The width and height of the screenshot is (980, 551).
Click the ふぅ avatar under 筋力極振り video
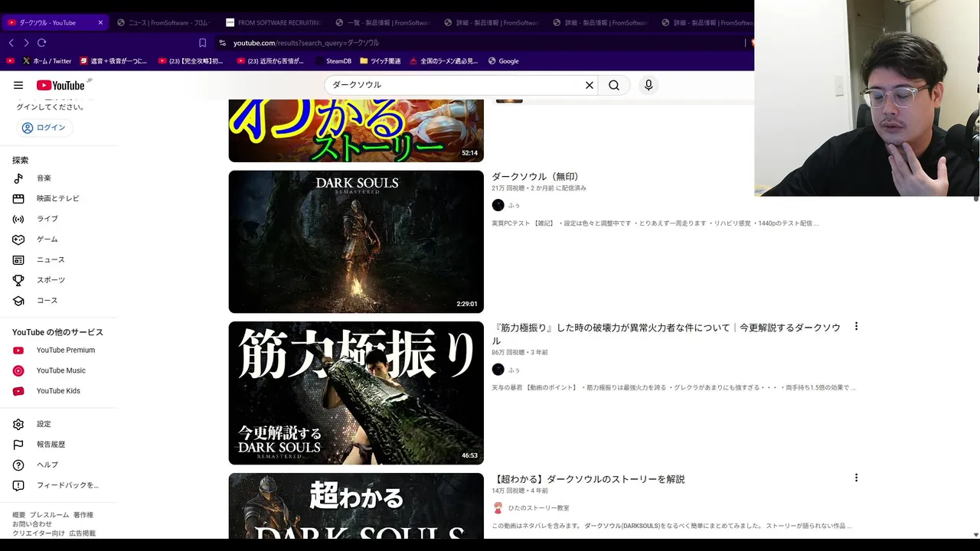[x=498, y=370]
